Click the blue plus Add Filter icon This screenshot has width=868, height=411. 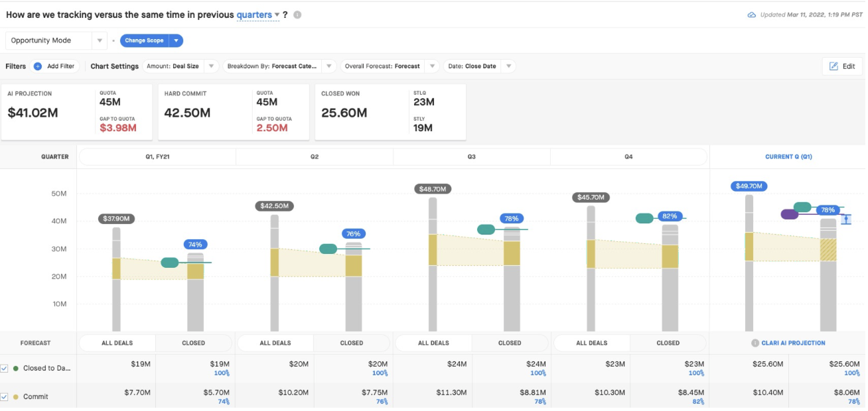click(38, 66)
